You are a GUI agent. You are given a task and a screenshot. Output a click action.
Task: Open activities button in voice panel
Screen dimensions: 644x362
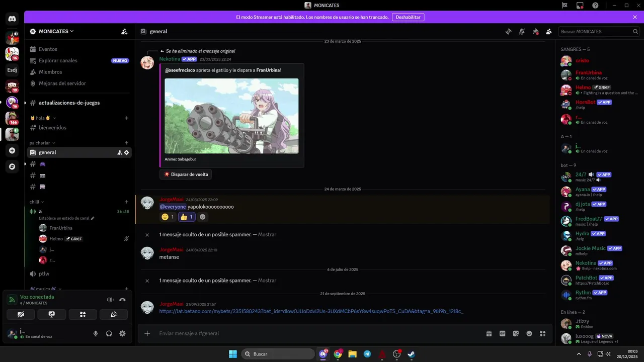coord(83,314)
